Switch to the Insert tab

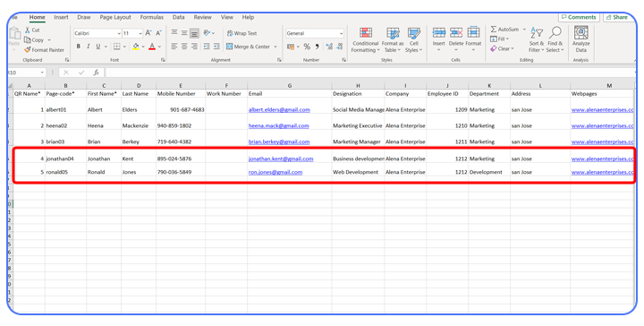pos(61,17)
